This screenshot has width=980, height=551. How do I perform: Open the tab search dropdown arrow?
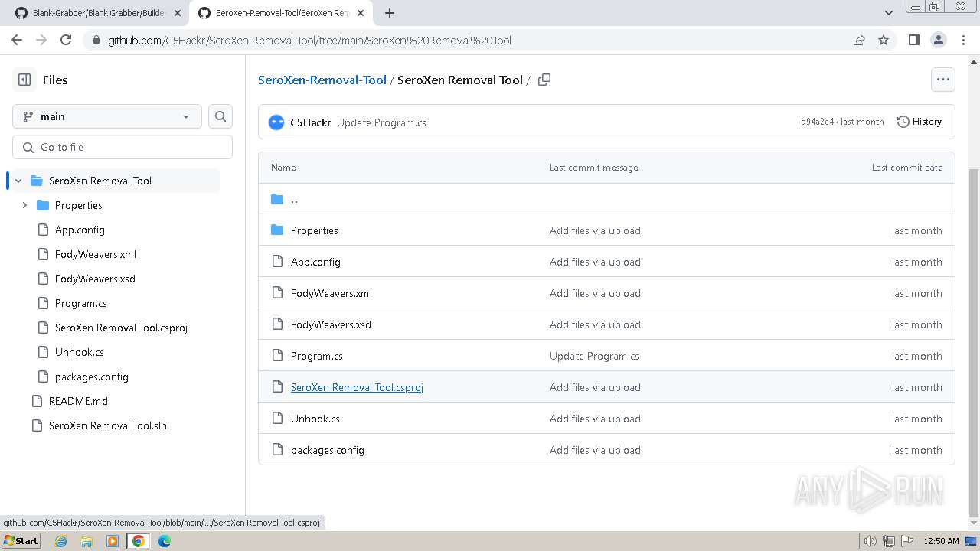(x=888, y=13)
